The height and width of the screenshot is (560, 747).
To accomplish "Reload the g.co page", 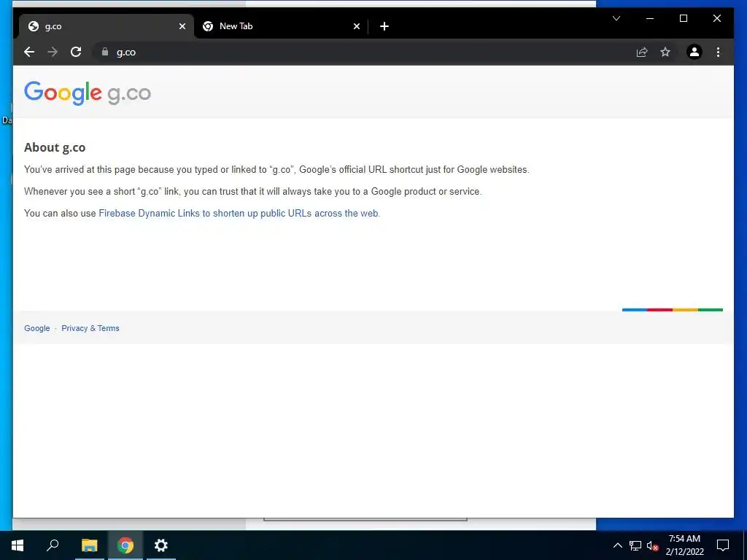I will [x=76, y=52].
